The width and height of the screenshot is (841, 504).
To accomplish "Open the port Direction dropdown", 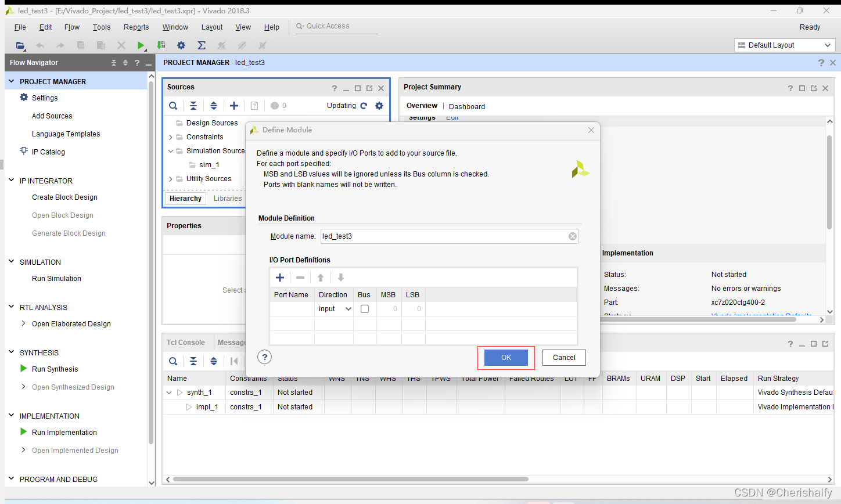I will click(x=348, y=309).
